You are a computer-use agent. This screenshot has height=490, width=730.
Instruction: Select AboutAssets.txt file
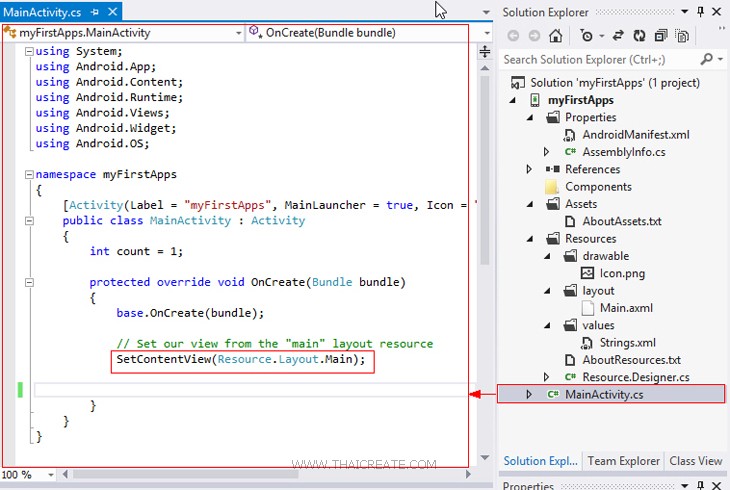(x=622, y=221)
